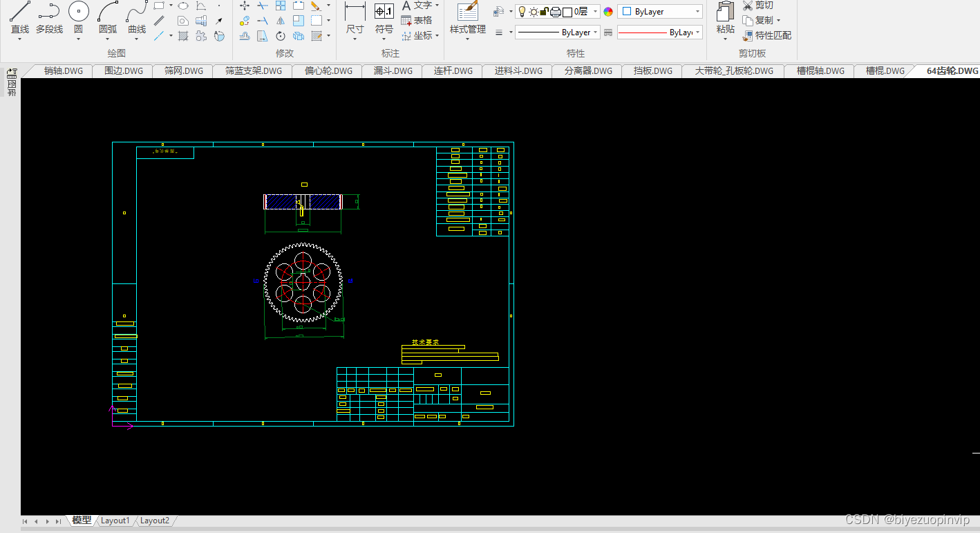Click the eraser delete tool icon

tap(315, 6)
